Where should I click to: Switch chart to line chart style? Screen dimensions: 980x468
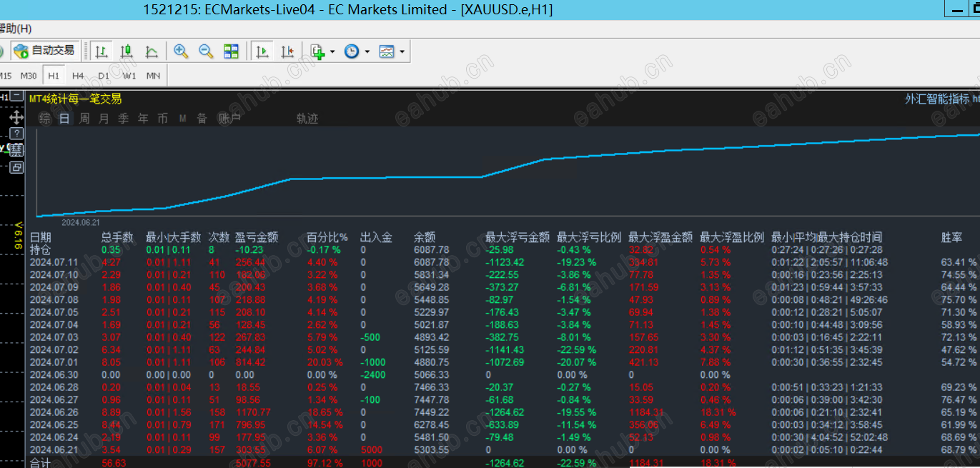point(152,51)
